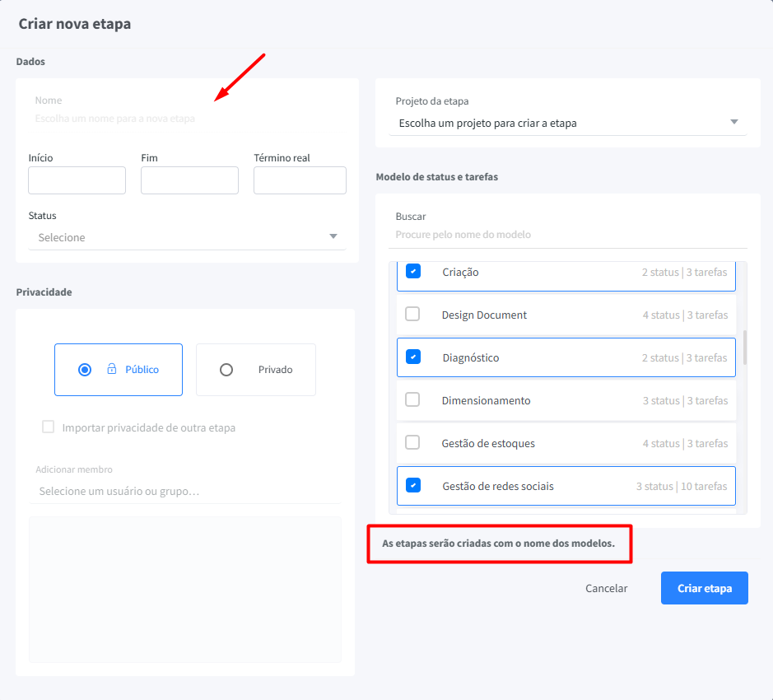
Task: Click 'Escolha um projeto para criar a etapa' text
Action: pos(487,124)
